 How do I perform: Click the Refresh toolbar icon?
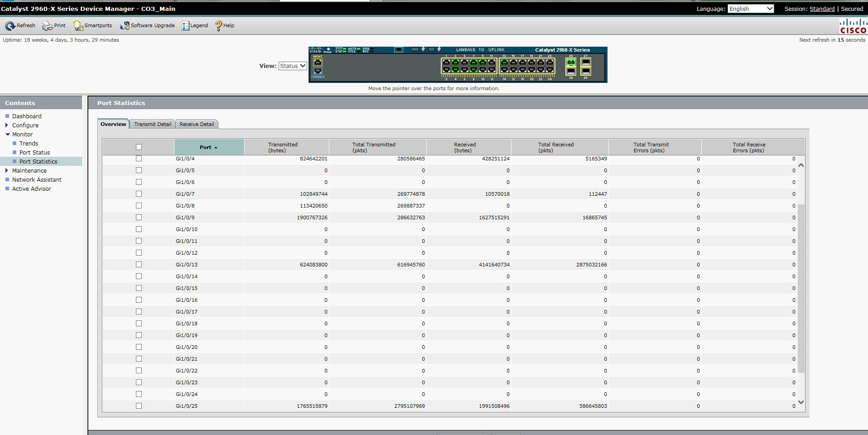click(10, 26)
